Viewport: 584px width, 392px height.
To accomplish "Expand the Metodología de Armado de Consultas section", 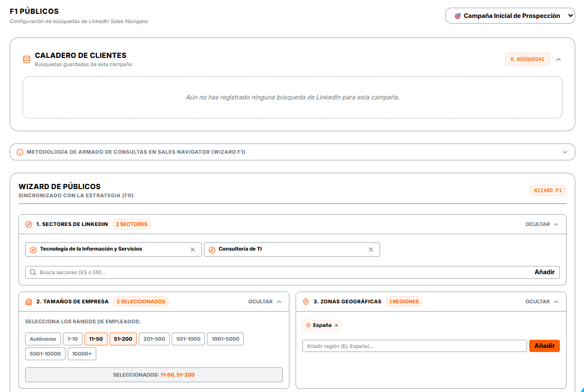I will 565,152.
